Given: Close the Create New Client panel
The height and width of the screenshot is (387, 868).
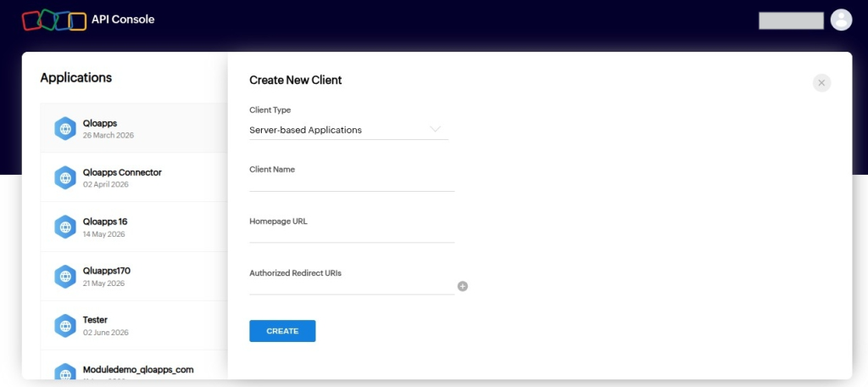Looking at the screenshot, I should (x=821, y=83).
